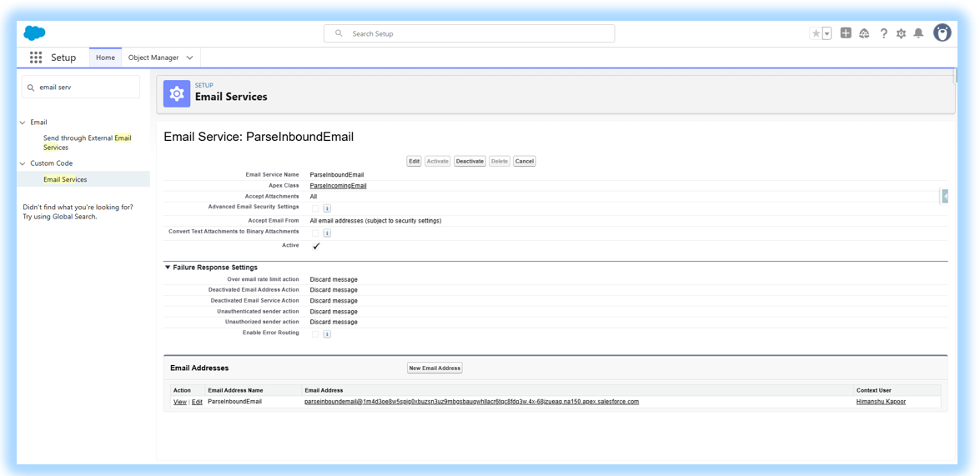
Task: Click the info icon for Convert Text Attachments
Action: [x=327, y=233]
